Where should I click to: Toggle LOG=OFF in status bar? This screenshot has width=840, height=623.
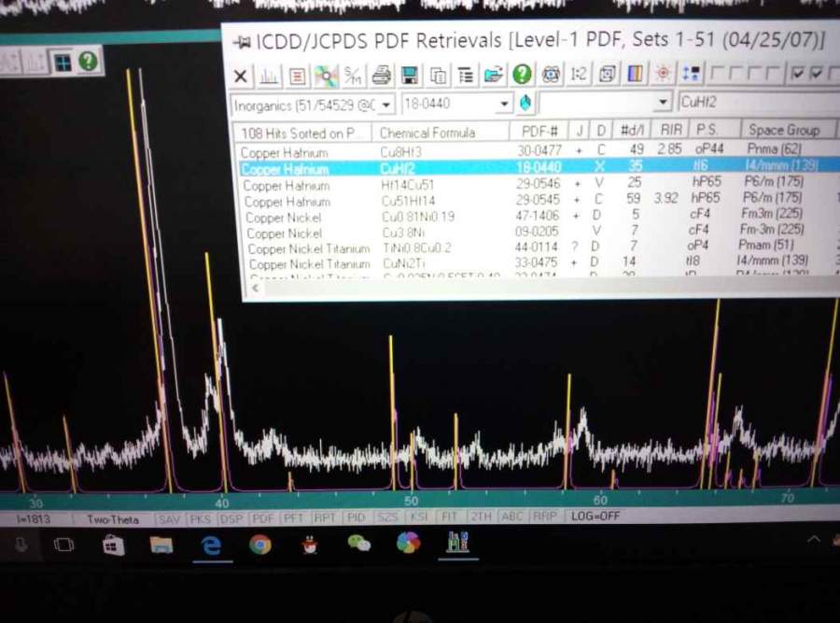coord(595,516)
